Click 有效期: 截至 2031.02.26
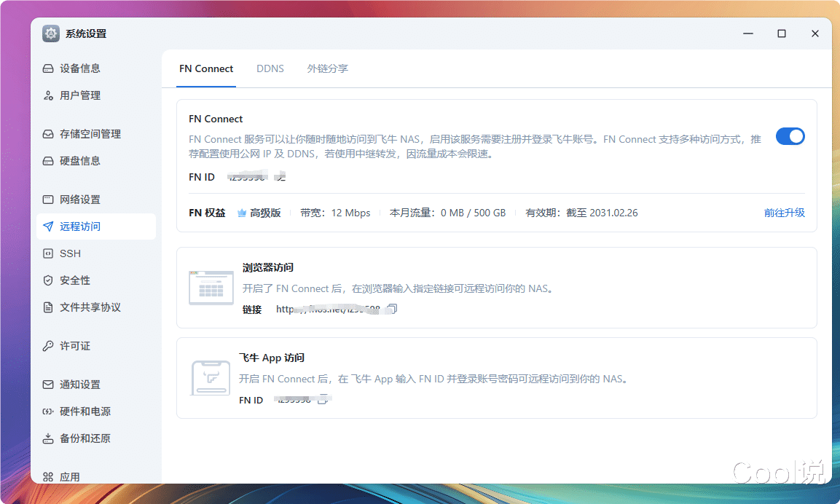This screenshot has width=840, height=504. (581, 213)
